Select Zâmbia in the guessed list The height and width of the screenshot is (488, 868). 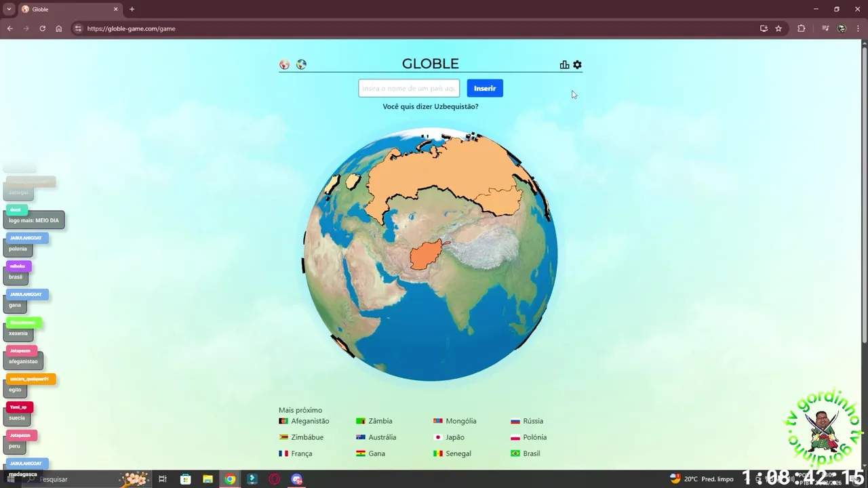[x=374, y=421]
